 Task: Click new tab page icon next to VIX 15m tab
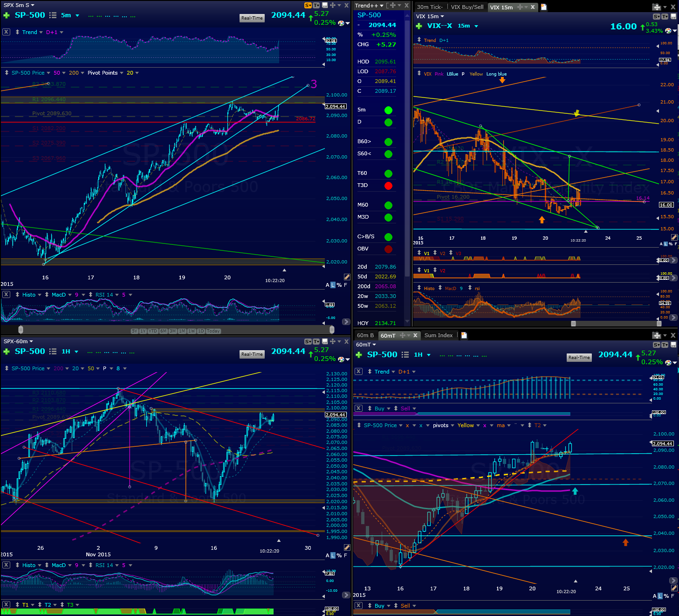544,7
